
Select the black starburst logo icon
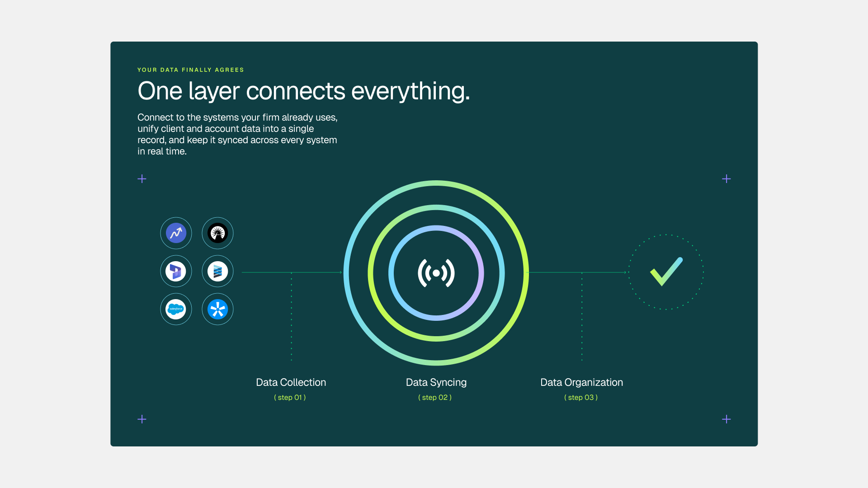(x=217, y=233)
